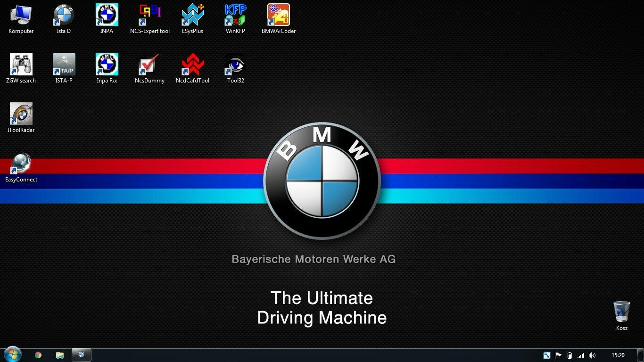The width and height of the screenshot is (644, 362).
Task: Open Action Center flag icon
Action: pos(558,355)
